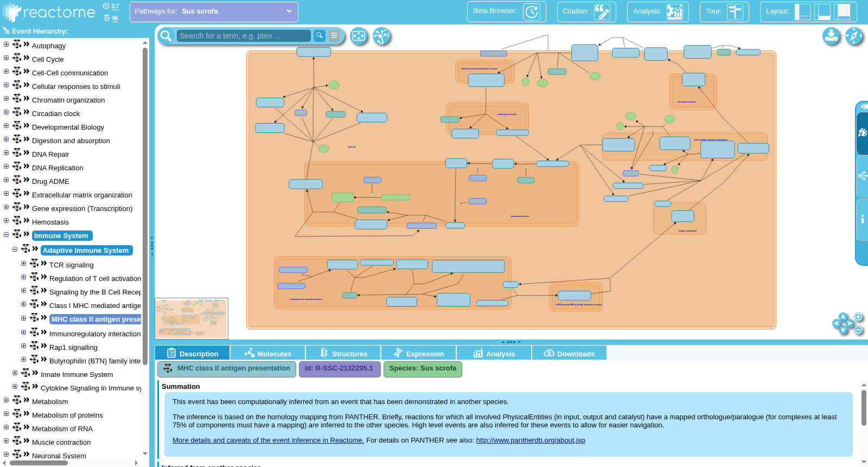Expand the Autophagy tree node
The image size is (868, 467).
(6, 44)
